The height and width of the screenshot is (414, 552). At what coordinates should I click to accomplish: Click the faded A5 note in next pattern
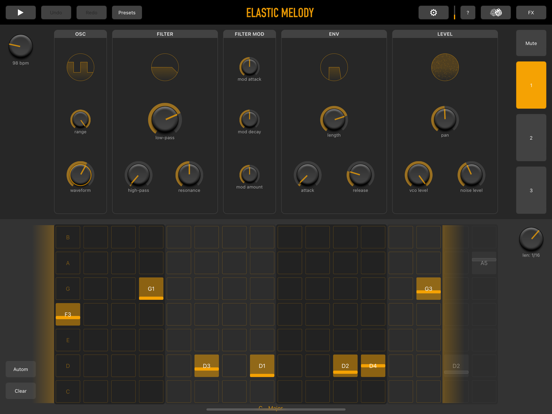pos(484,263)
